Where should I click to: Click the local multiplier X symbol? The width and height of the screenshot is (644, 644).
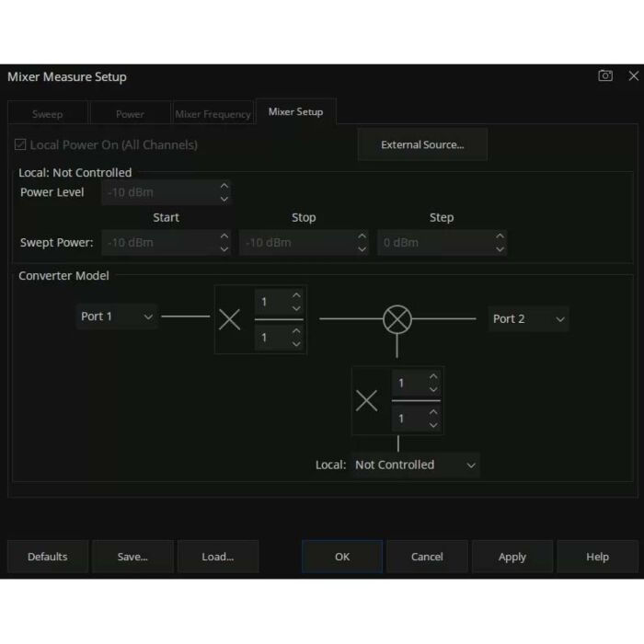click(x=366, y=400)
